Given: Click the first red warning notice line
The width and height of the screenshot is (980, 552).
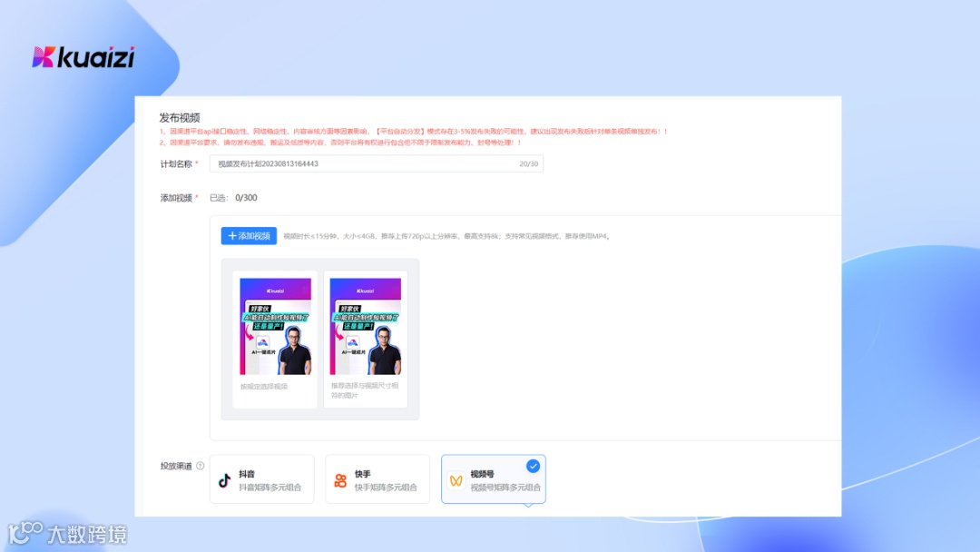Looking at the screenshot, I should pyautogui.click(x=414, y=132).
